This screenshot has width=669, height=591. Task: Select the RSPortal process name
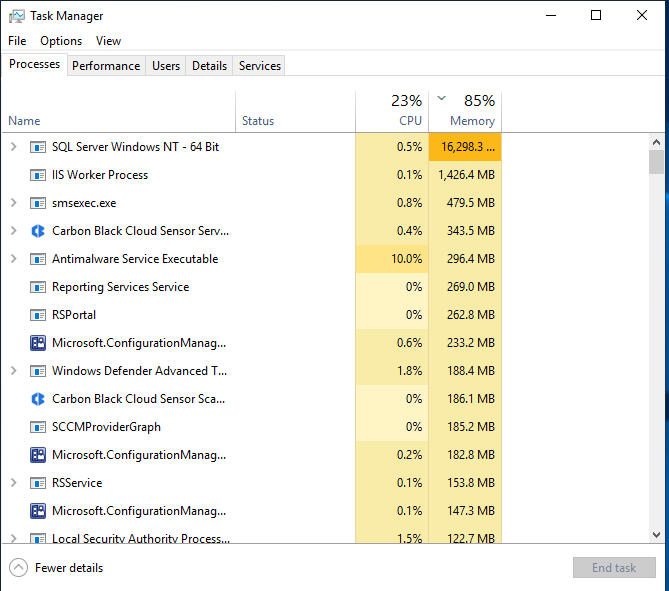tap(74, 315)
